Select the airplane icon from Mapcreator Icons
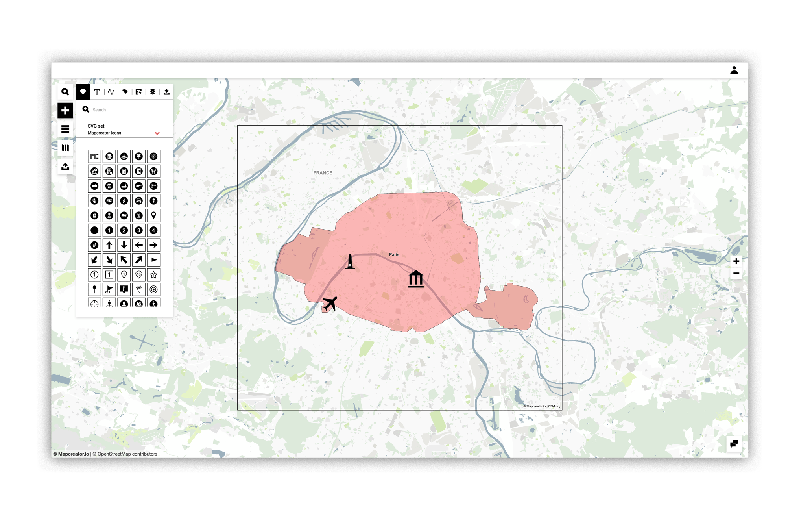 coord(124,156)
